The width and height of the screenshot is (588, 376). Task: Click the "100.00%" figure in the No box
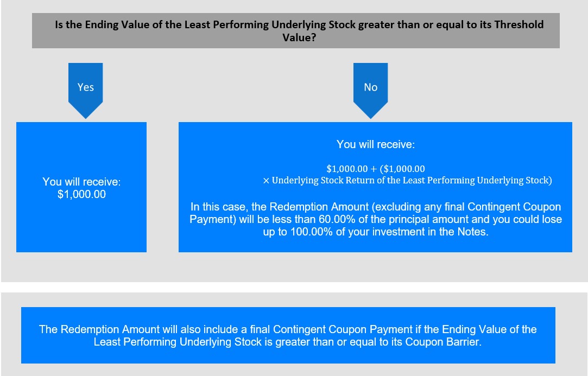tap(302, 232)
